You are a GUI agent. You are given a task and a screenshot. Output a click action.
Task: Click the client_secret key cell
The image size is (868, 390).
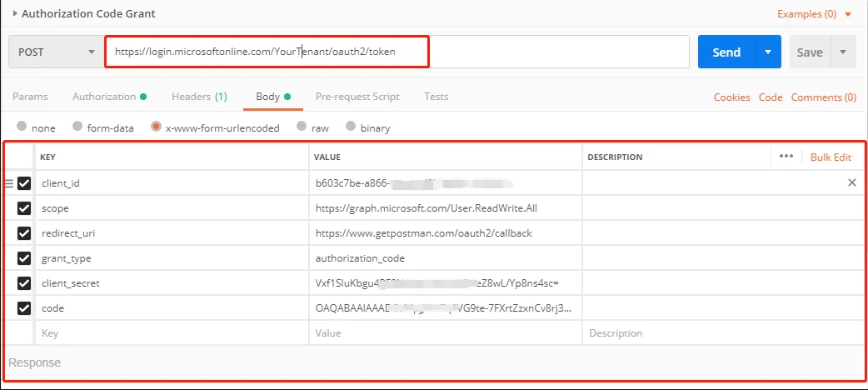click(172, 283)
